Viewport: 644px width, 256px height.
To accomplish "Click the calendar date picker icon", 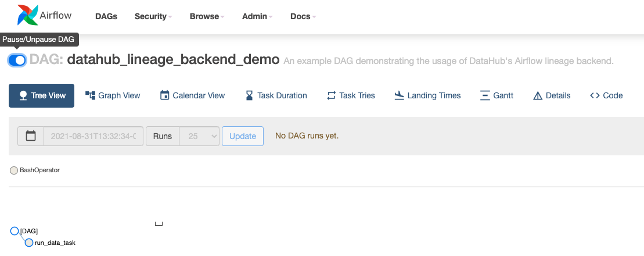I will (31, 136).
